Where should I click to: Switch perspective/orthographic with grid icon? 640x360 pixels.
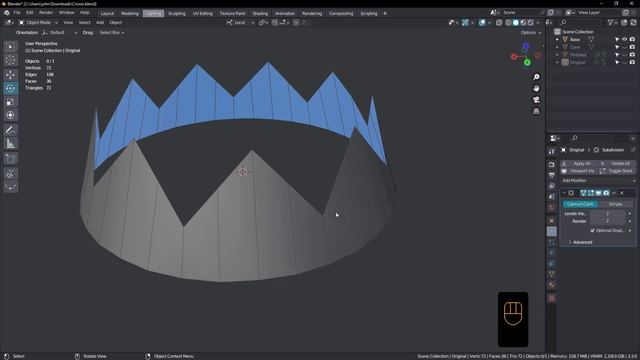click(x=536, y=111)
